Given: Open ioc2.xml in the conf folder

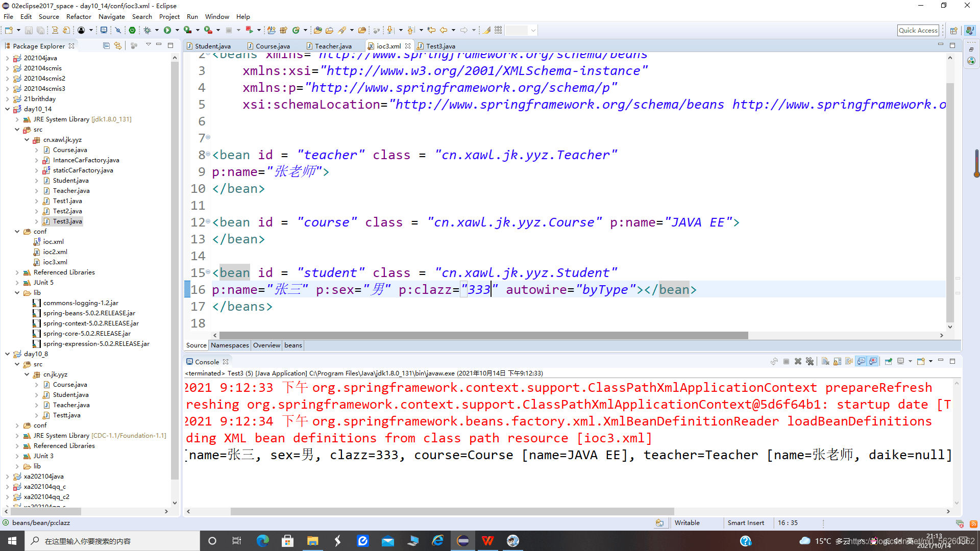Looking at the screenshot, I should [x=55, y=252].
